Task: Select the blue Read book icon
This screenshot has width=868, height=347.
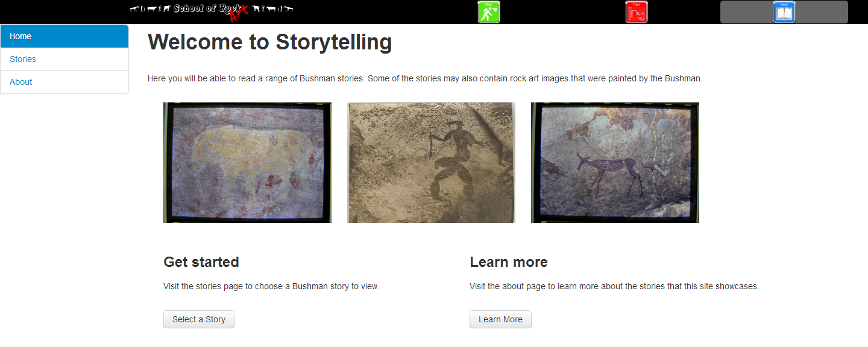Action: pos(784,12)
